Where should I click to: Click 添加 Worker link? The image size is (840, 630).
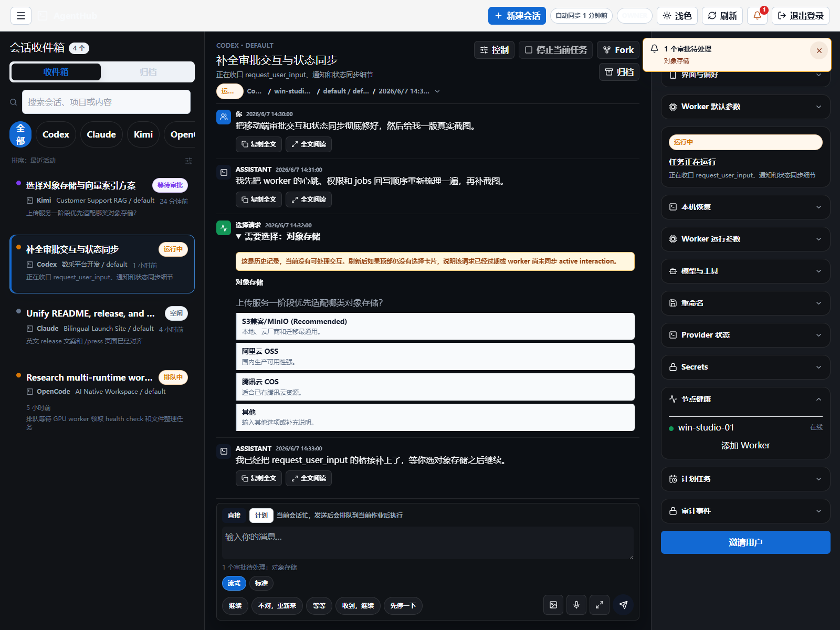point(745,445)
